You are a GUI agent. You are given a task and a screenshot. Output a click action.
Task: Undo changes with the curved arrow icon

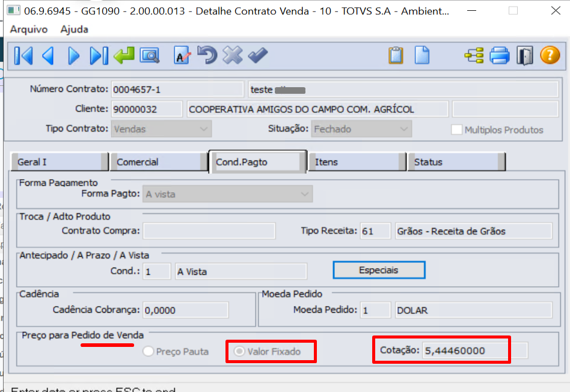coord(207,55)
